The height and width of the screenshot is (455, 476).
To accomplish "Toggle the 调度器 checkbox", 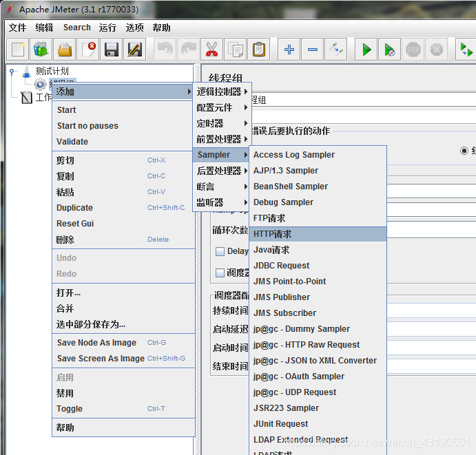I will 220,273.
